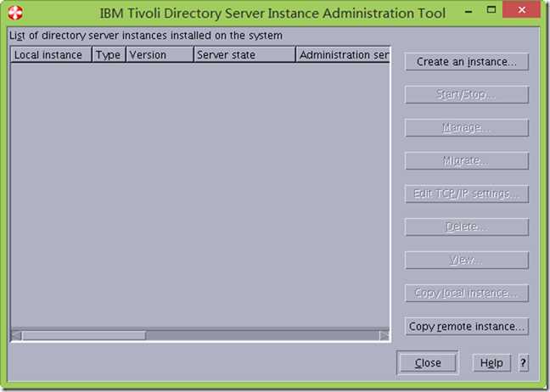The image size is (550, 392).
Task: Click the horizontal scrollbar right arrow
Action: pyautogui.click(x=384, y=335)
